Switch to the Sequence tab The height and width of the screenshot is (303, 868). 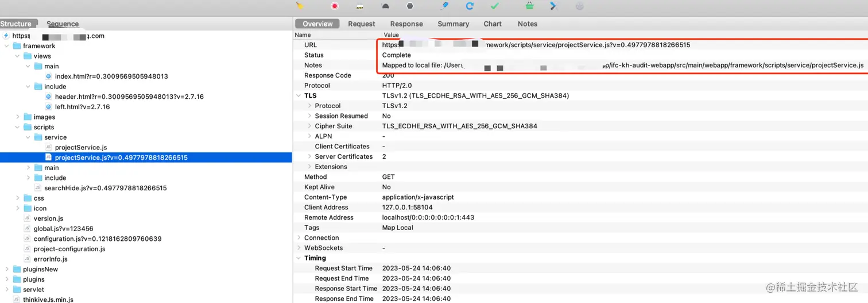63,24
